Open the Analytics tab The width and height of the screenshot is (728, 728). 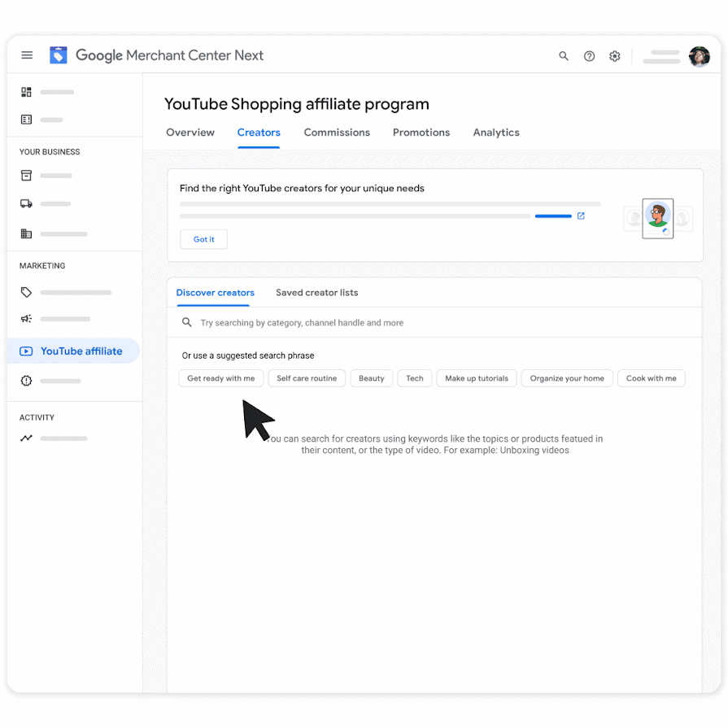(x=496, y=133)
